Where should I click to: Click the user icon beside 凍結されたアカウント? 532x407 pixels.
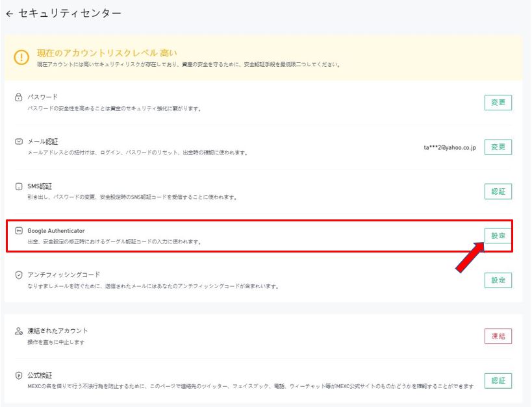19,331
